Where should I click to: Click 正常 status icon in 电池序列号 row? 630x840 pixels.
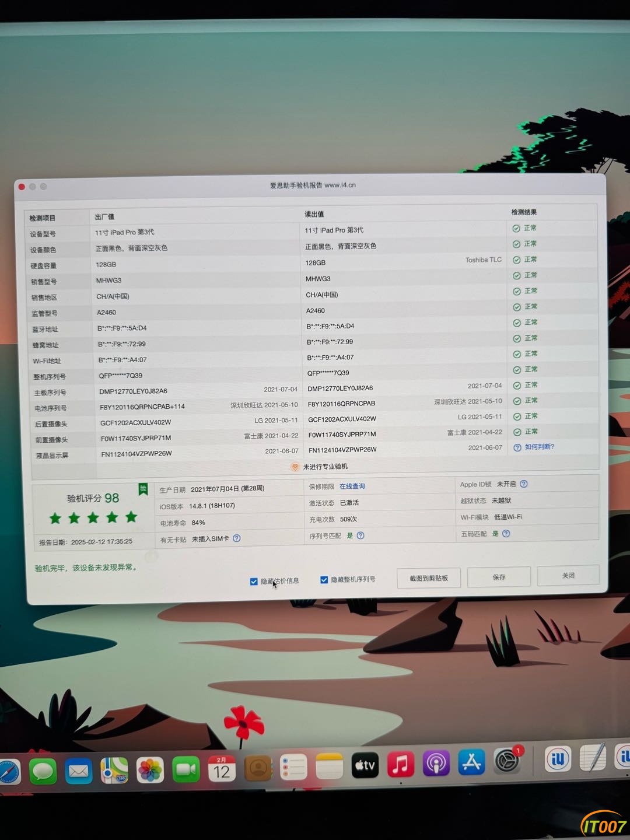click(517, 401)
